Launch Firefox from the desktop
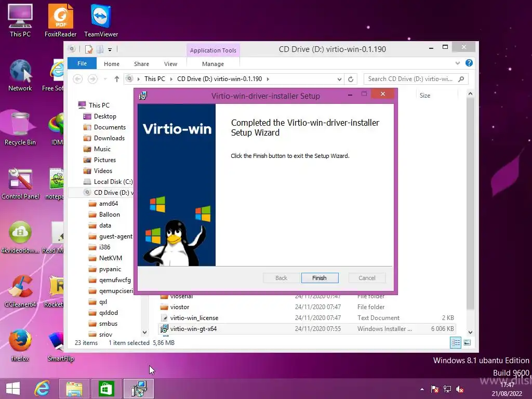 pos(20,345)
